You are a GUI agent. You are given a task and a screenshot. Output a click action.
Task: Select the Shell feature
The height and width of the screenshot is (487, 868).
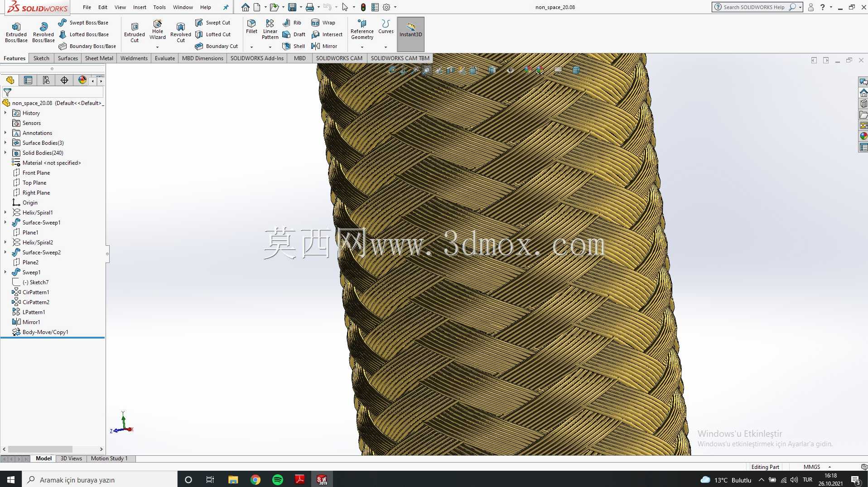tap(294, 46)
